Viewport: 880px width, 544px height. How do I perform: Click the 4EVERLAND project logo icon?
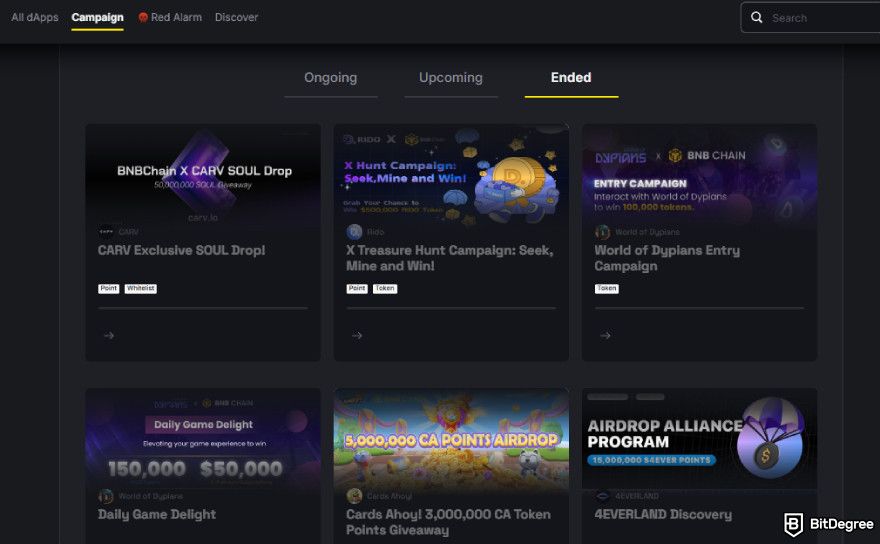[603, 496]
